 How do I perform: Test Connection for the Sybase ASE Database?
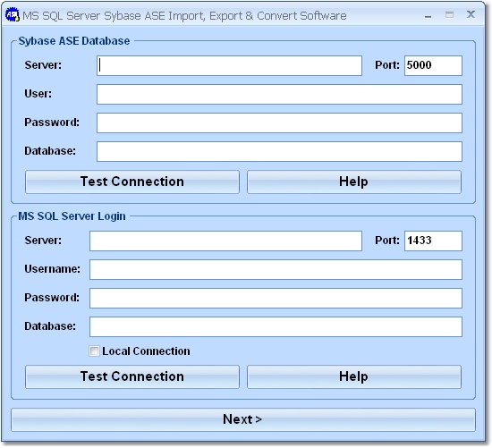point(132,182)
